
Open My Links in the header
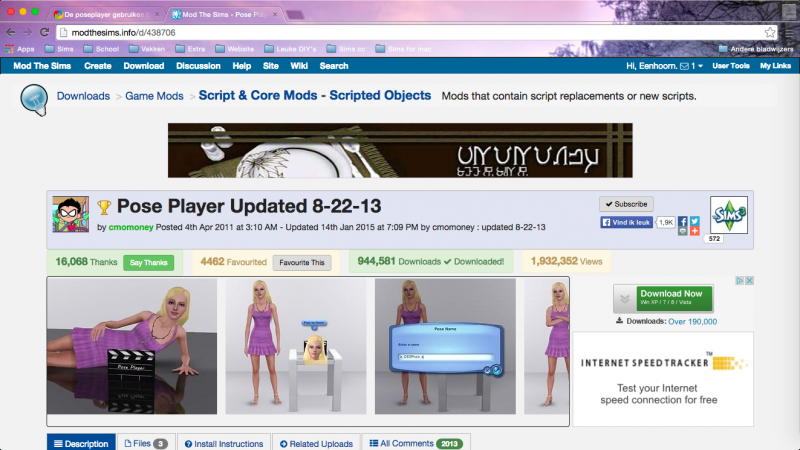775,66
